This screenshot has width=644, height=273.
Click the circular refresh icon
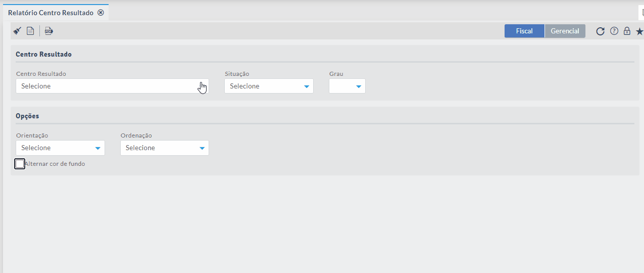(x=600, y=31)
